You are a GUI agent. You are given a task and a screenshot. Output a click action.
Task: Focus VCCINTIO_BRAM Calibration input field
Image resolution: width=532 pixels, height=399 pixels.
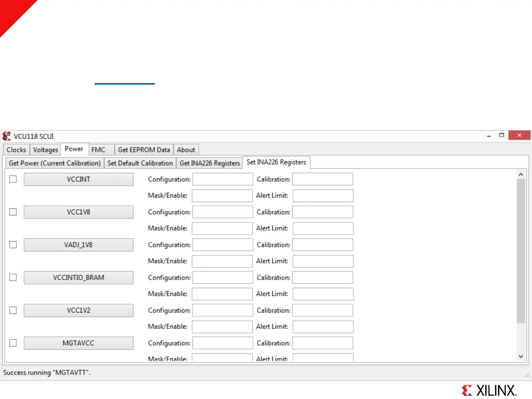tap(323, 277)
